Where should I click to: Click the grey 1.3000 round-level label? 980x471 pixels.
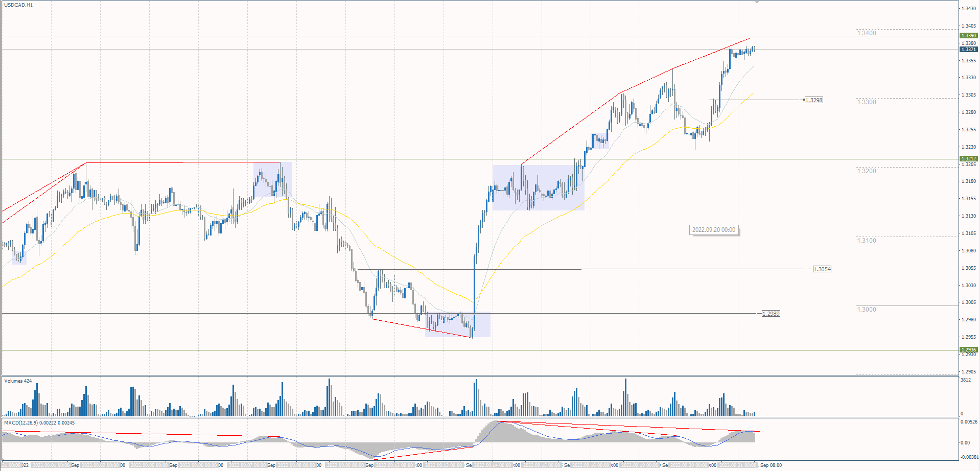pyautogui.click(x=867, y=310)
